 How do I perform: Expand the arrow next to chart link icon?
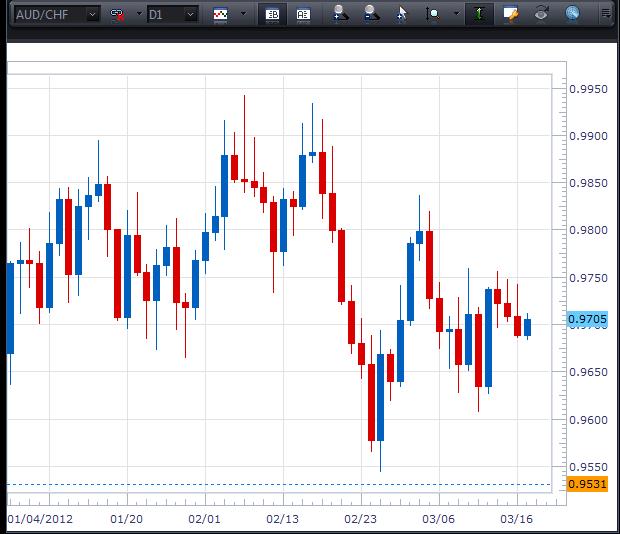click(139, 14)
